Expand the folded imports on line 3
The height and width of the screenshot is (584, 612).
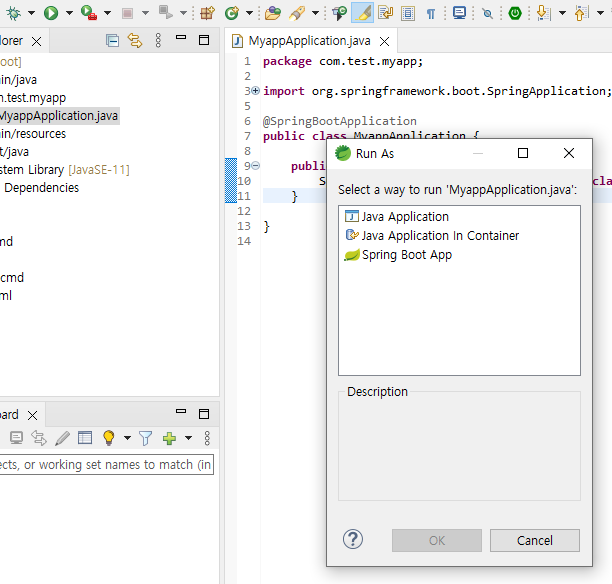tap(255, 91)
